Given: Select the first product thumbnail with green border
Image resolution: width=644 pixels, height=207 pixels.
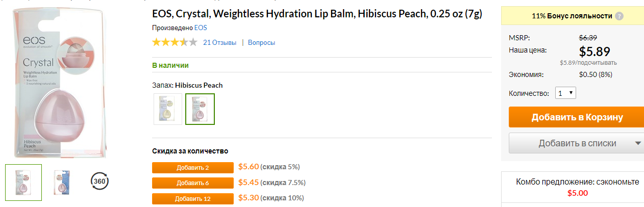Looking at the screenshot, I should coord(23,182).
